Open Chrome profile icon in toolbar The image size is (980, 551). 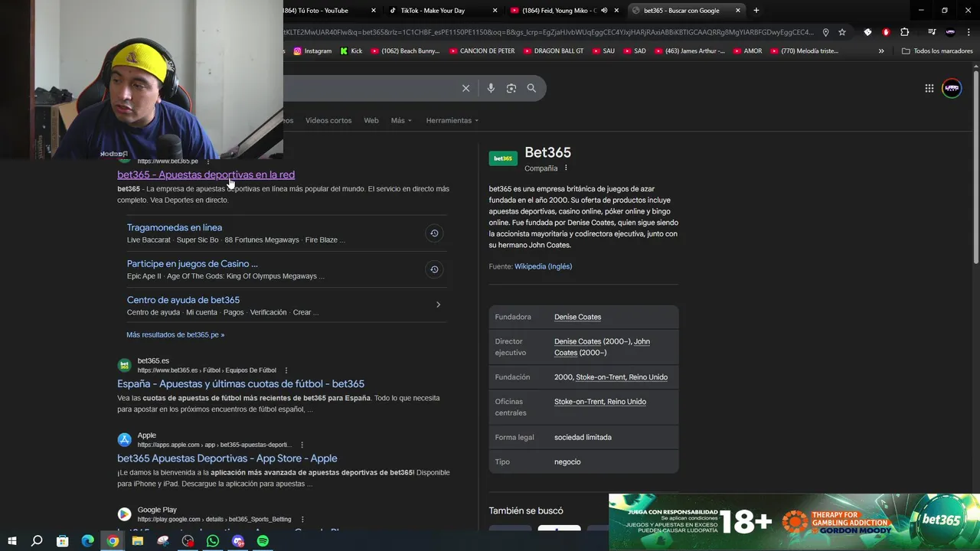click(x=950, y=32)
